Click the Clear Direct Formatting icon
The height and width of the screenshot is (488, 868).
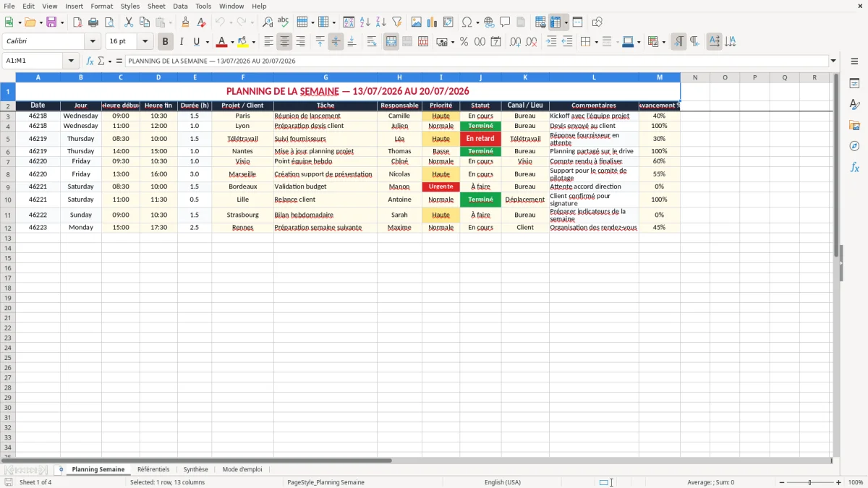(x=201, y=22)
